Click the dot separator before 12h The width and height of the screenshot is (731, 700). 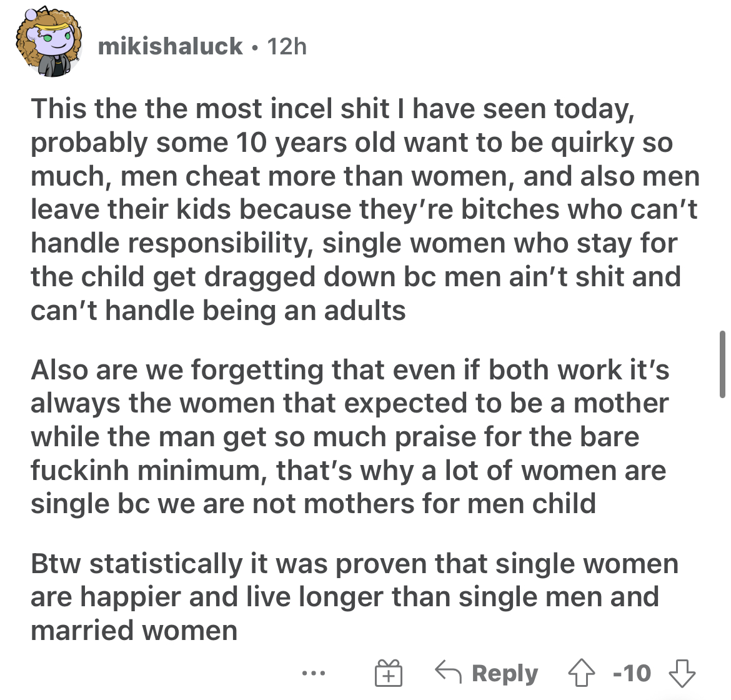(254, 47)
